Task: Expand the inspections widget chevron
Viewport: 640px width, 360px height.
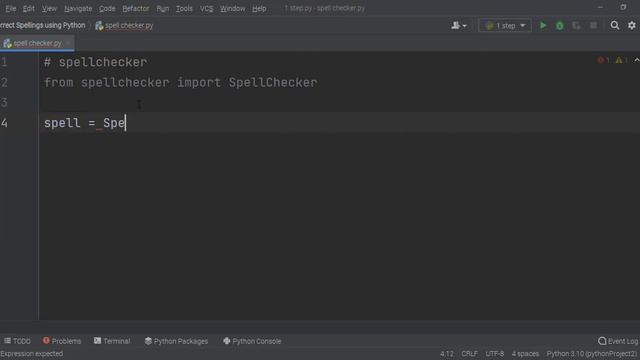Action: click(636, 60)
